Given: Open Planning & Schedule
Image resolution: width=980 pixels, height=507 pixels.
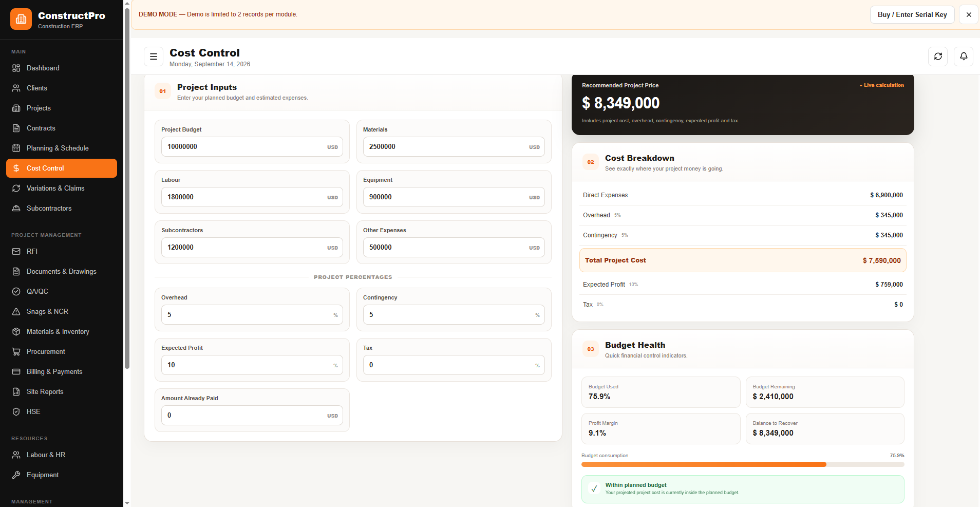Looking at the screenshot, I should pyautogui.click(x=62, y=148).
